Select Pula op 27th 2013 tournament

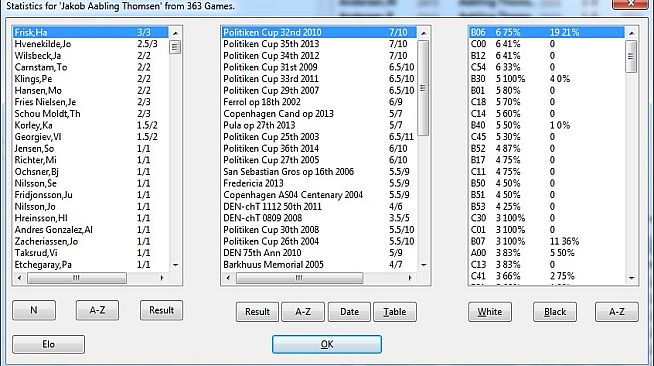[319, 125]
